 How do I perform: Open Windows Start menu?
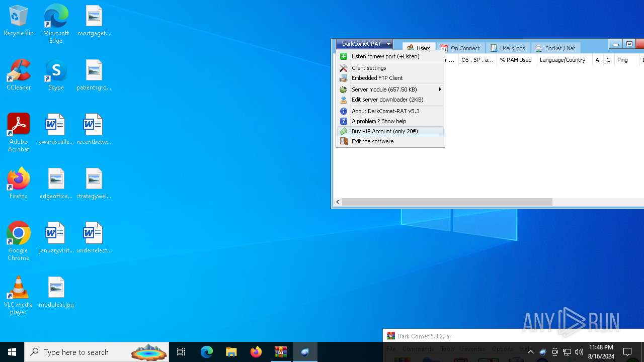coord(12,352)
